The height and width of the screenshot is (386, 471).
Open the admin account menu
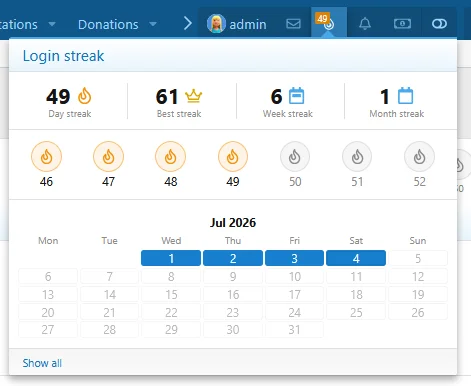(237, 24)
